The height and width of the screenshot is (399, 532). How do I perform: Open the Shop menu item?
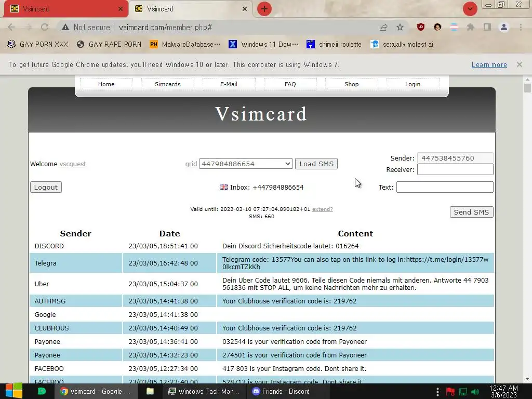click(352, 84)
